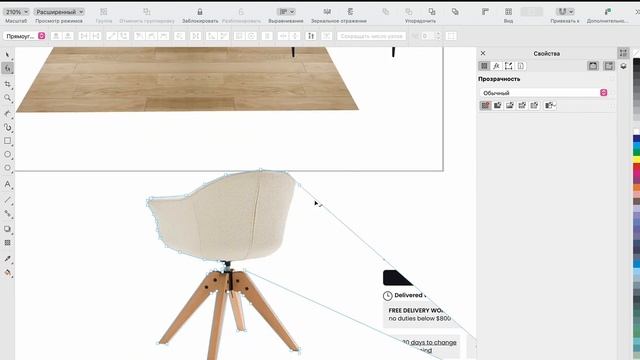Open the Расширенный view mode dropdown
640x360 pixels.
click(59, 12)
